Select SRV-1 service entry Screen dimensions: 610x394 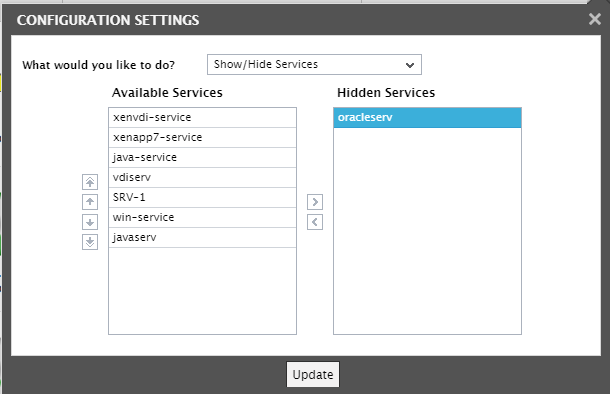click(x=202, y=198)
